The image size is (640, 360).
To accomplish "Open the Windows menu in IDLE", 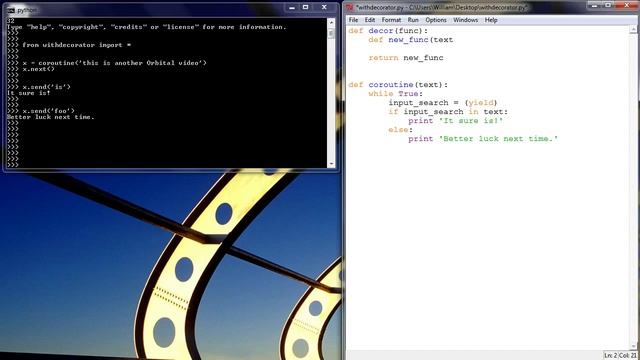I will [x=465, y=20].
